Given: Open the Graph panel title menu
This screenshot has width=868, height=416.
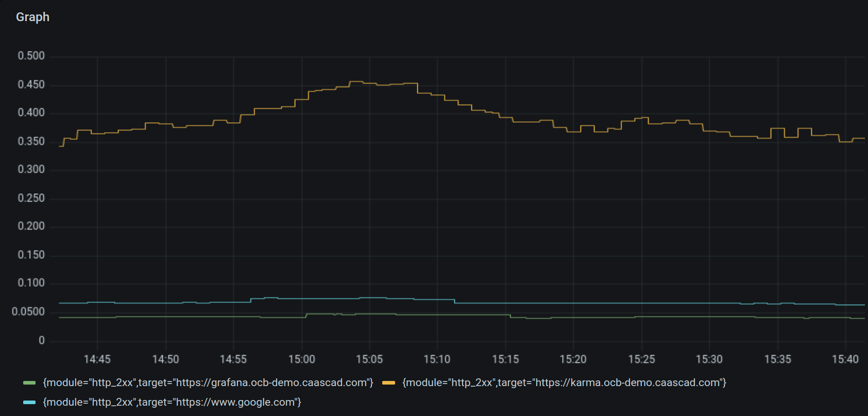Looking at the screenshot, I should (32, 17).
